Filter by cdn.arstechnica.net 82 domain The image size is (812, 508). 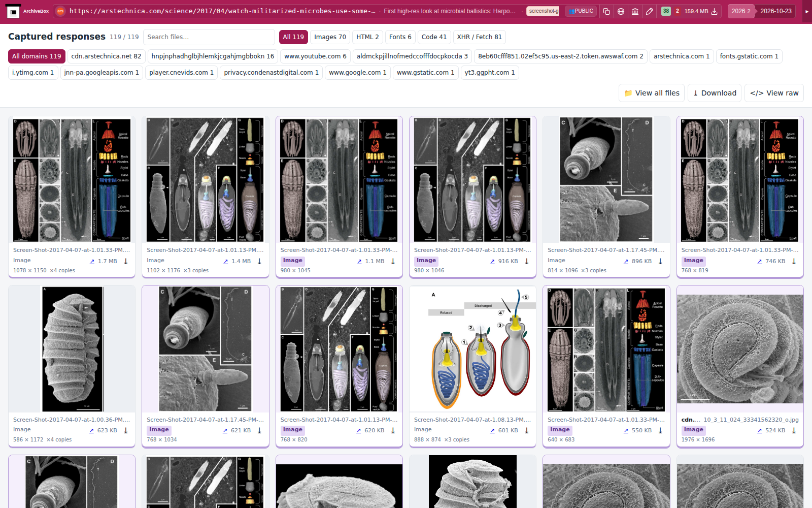click(106, 56)
